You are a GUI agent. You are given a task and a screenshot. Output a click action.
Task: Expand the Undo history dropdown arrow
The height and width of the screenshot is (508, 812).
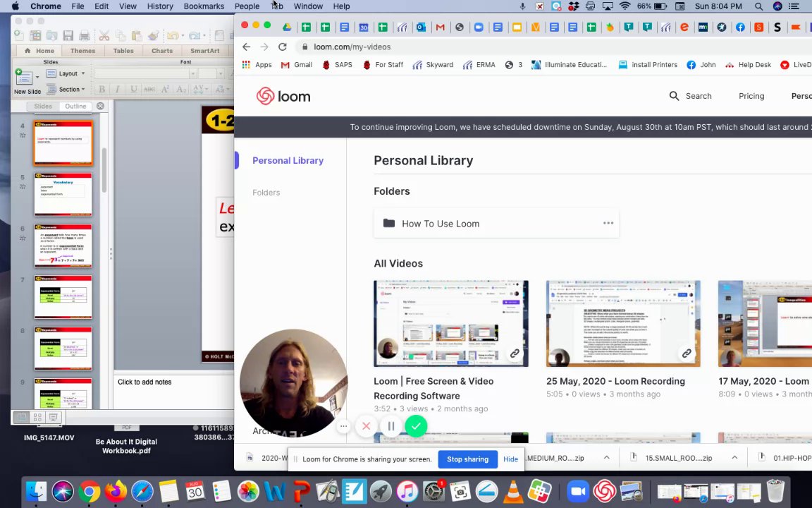[x=183, y=36]
